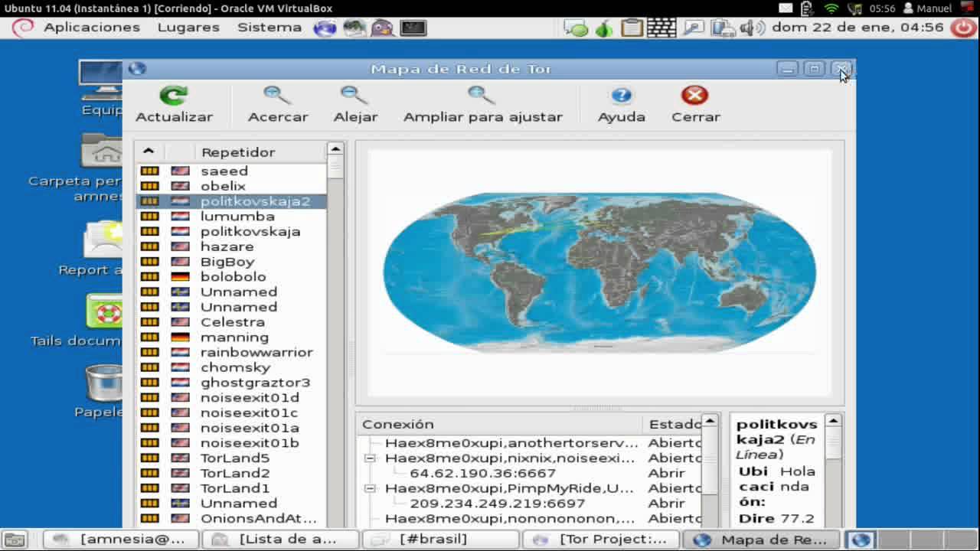Click the world map view

(599, 272)
